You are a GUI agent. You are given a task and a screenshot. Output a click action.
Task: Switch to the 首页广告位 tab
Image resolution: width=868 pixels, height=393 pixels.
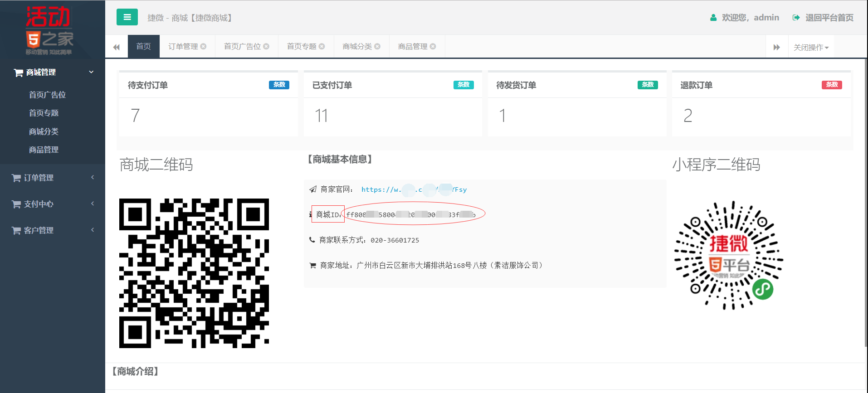pos(243,46)
